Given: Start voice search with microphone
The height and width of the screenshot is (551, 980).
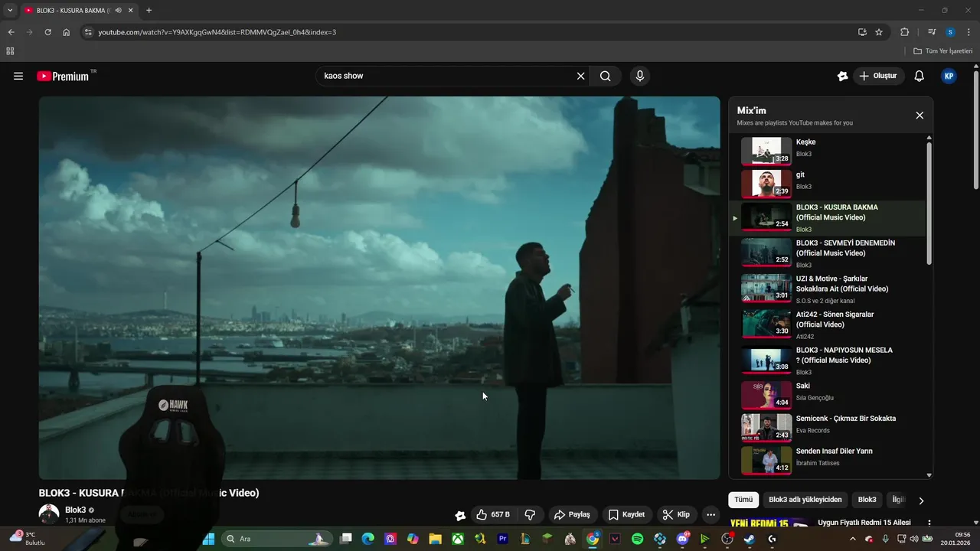Looking at the screenshot, I should point(640,76).
